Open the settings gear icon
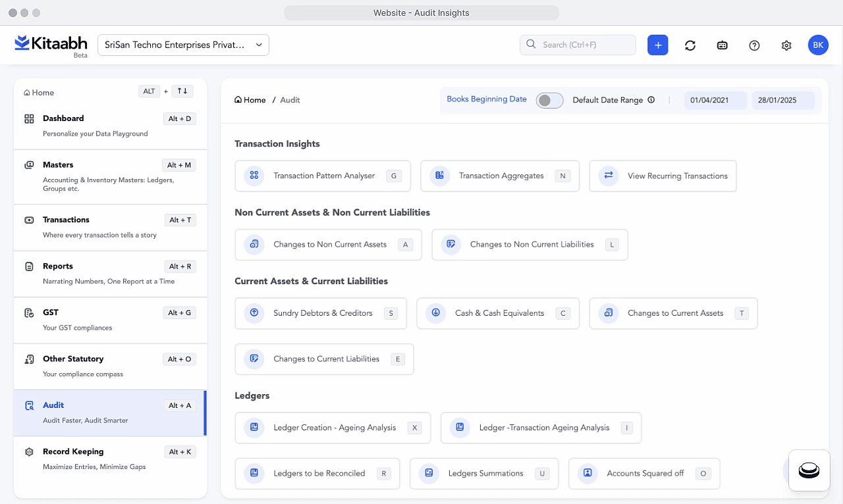The height and width of the screenshot is (504, 843). [x=786, y=45]
